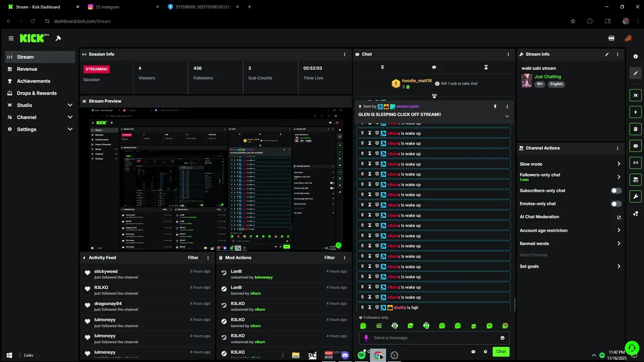Click Just Chatting category link
This screenshot has width=644, height=362.
pyautogui.click(x=547, y=77)
